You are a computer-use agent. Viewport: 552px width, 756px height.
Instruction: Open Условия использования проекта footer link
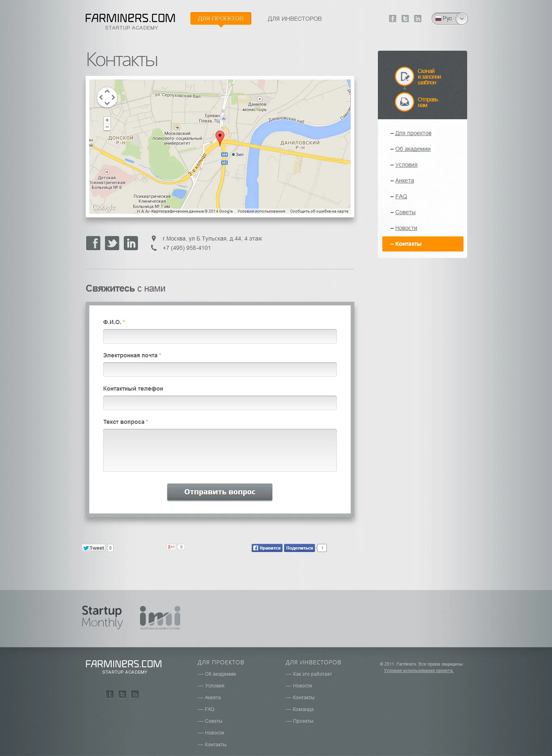tap(419, 670)
